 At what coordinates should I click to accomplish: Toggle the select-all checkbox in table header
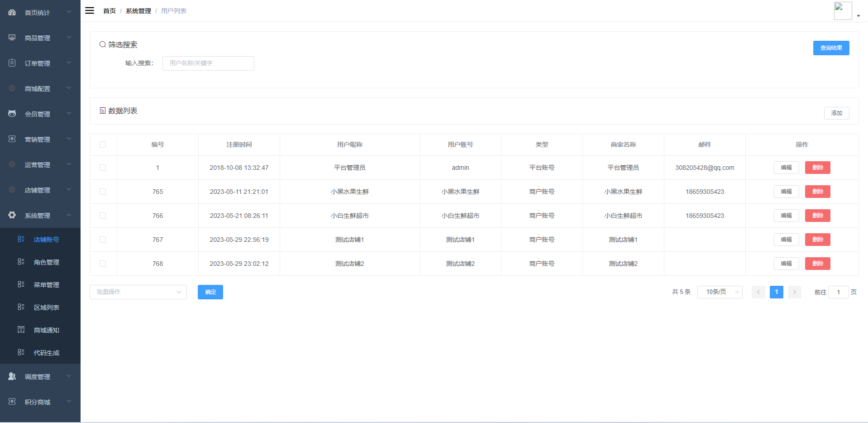click(x=103, y=144)
